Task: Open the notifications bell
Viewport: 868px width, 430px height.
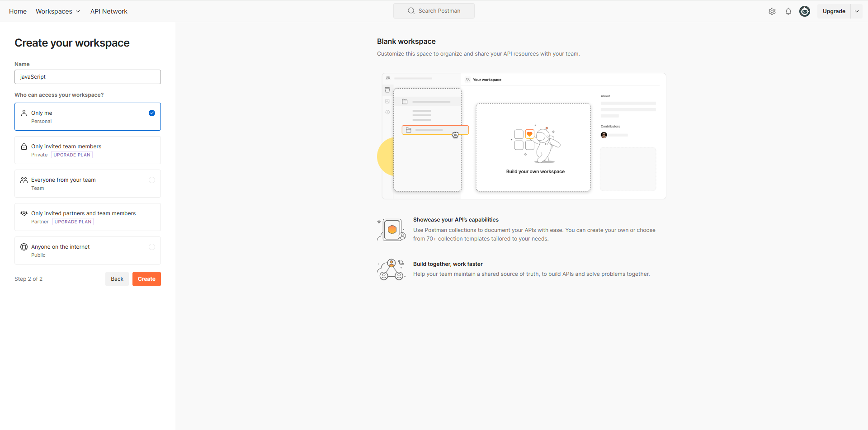Action: click(x=788, y=11)
